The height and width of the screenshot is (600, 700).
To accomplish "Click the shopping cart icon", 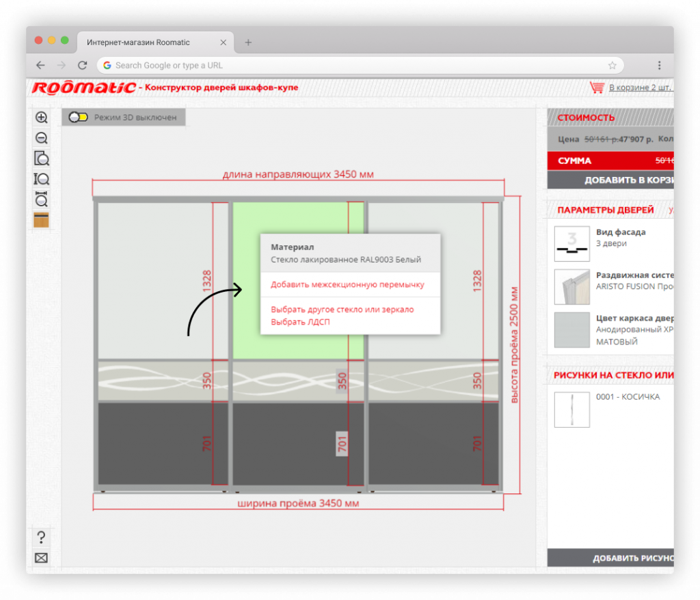I will pyautogui.click(x=597, y=88).
